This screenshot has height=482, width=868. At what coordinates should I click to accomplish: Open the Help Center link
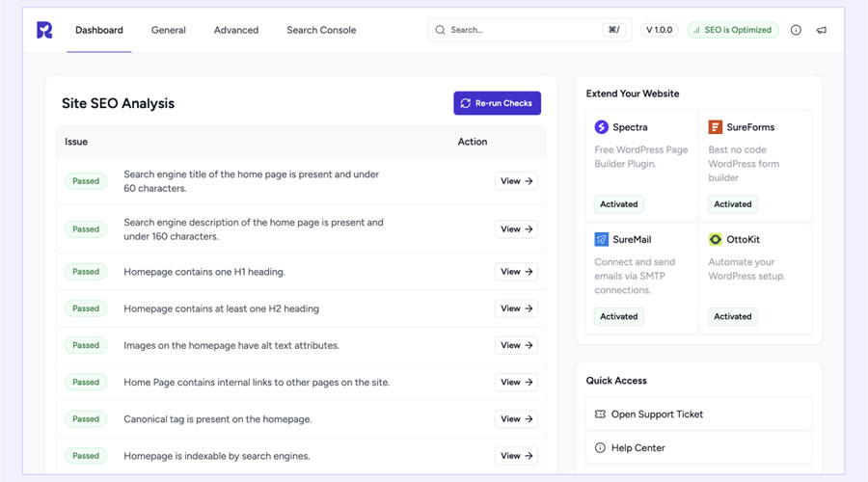pos(637,448)
